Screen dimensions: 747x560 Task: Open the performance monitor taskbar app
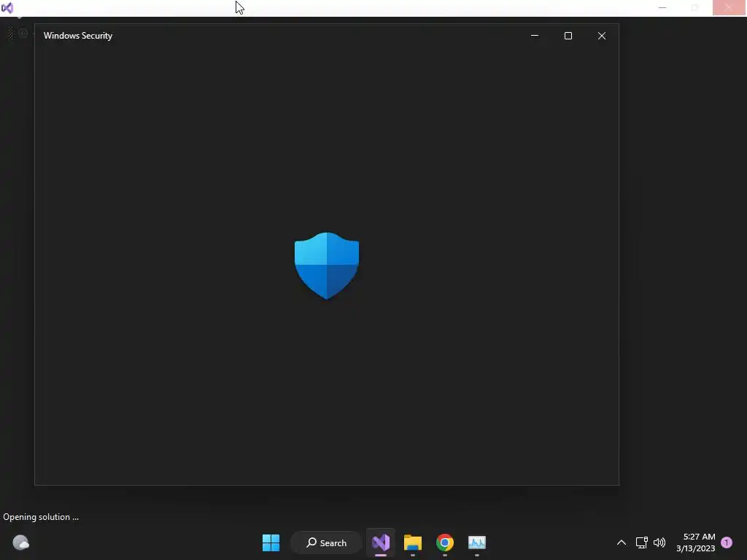tap(477, 542)
